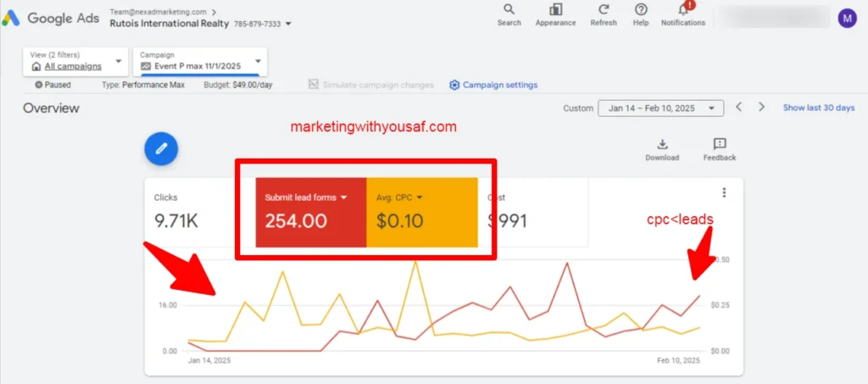Open the chart card three-dot menu

click(724, 192)
